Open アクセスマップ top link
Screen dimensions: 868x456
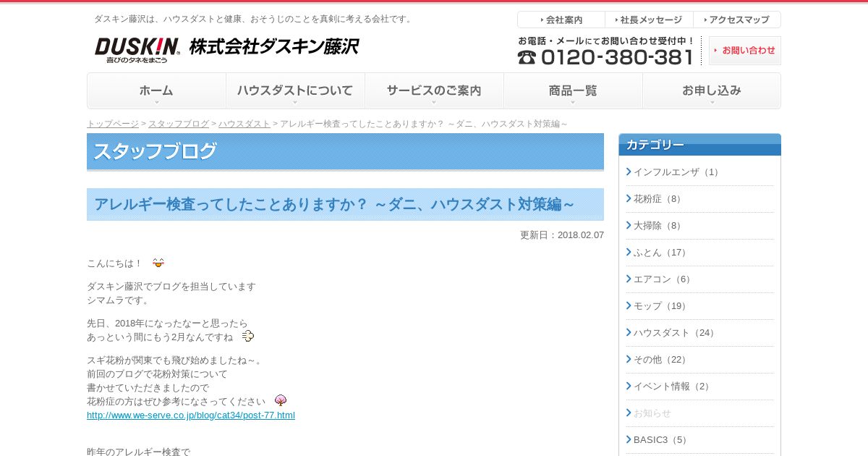tap(737, 20)
